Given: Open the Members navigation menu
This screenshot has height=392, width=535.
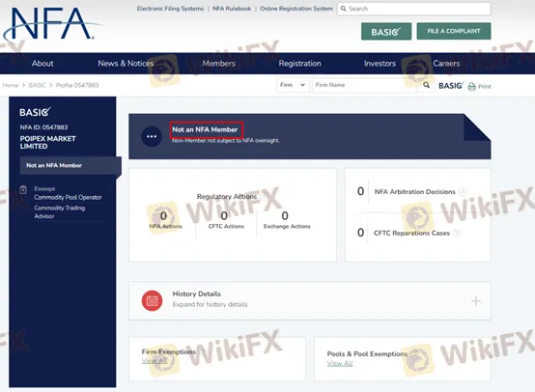Looking at the screenshot, I should point(218,64).
